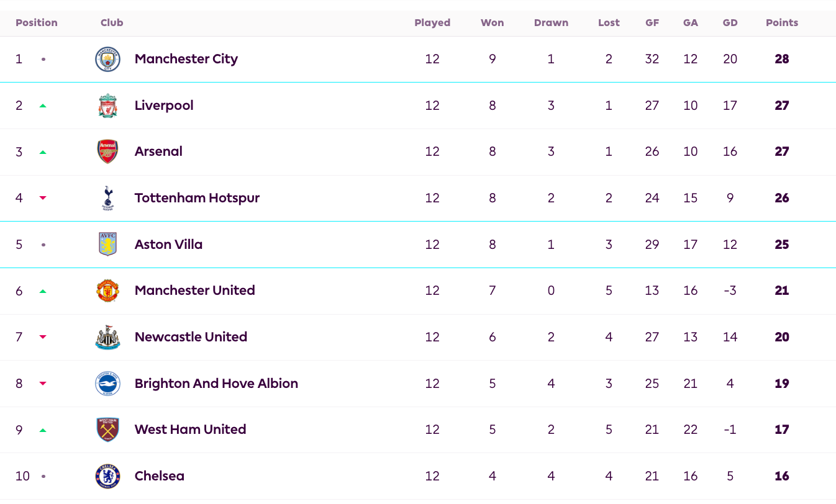836x504 pixels.
Task: Click the West Ham United crest
Action: (107, 430)
